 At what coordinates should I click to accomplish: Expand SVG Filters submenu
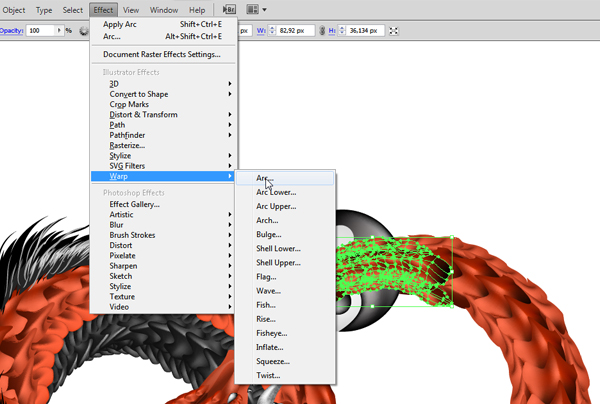pyautogui.click(x=163, y=166)
